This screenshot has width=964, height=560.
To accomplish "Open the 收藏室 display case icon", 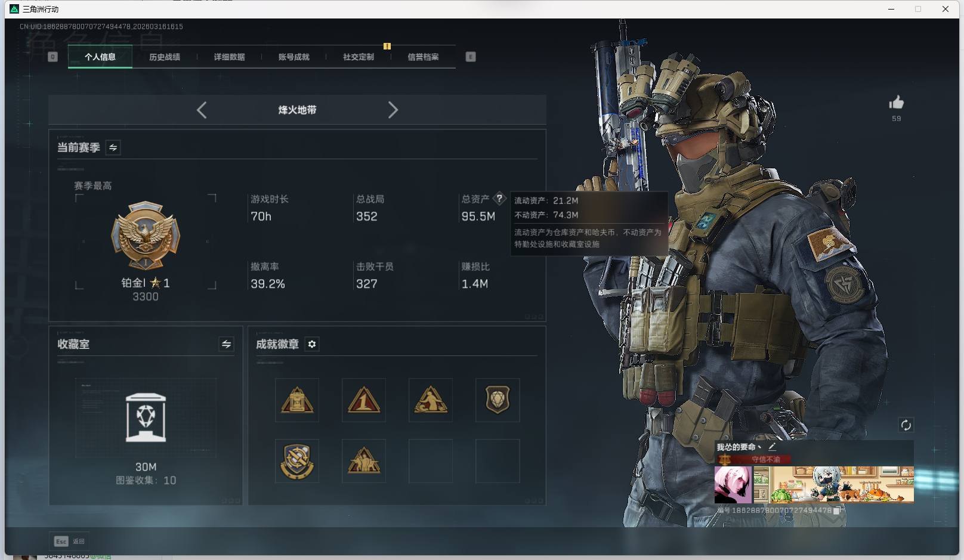I will click(146, 417).
